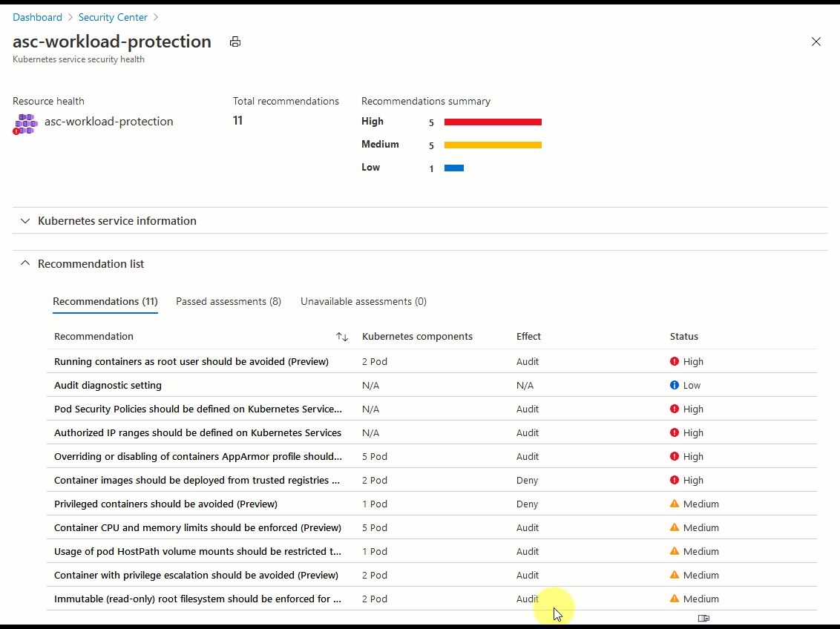The width and height of the screenshot is (840, 629).
Task: Navigate to Dashboard via breadcrumb
Action: (x=37, y=16)
